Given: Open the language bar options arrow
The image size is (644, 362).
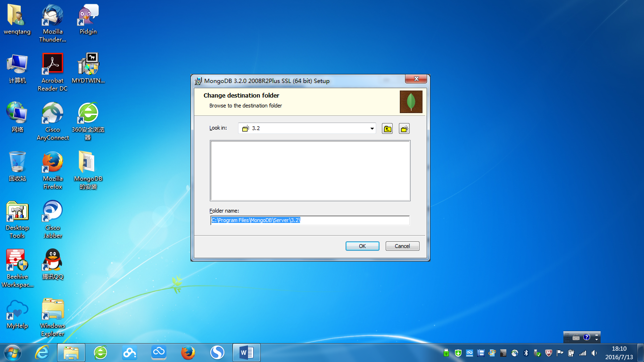Looking at the screenshot, I should (596, 340).
